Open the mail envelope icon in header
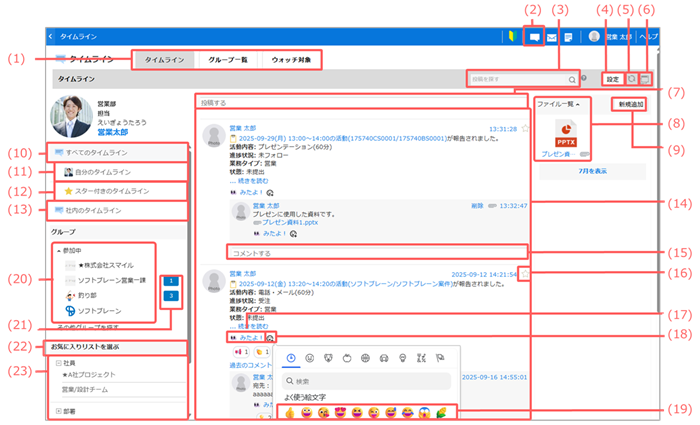 551,37
